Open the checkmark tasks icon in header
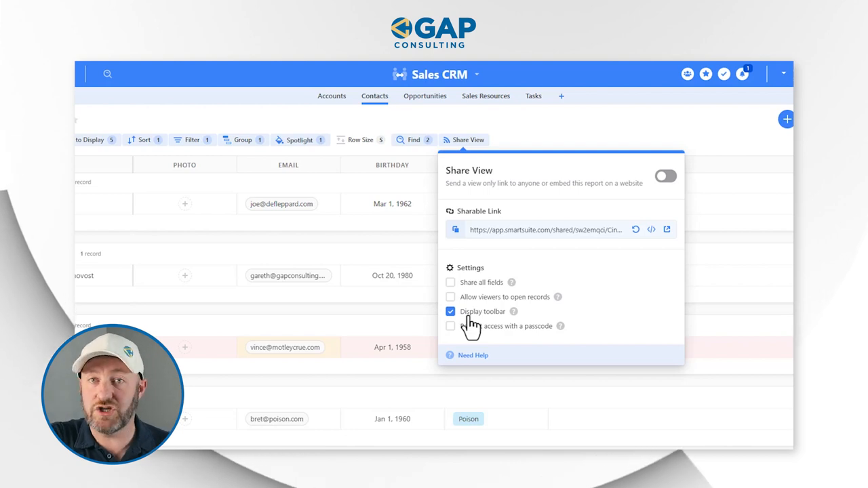This screenshot has width=868, height=488. click(724, 74)
